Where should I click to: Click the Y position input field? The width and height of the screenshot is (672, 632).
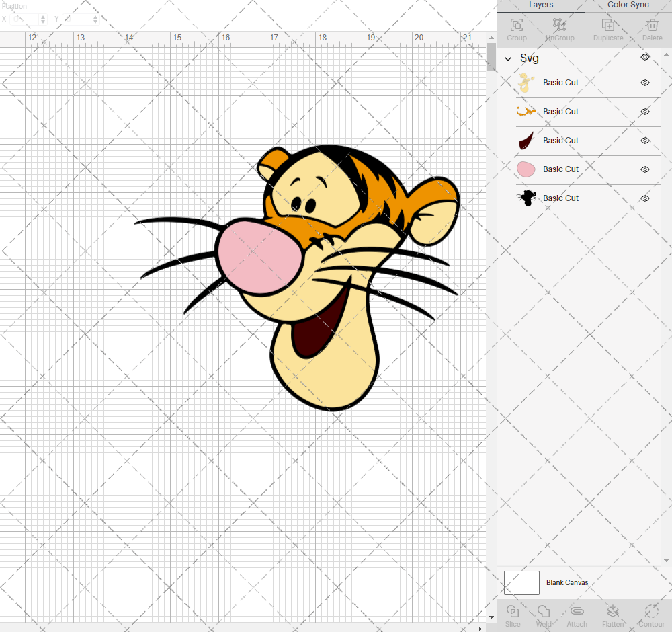coord(78,19)
